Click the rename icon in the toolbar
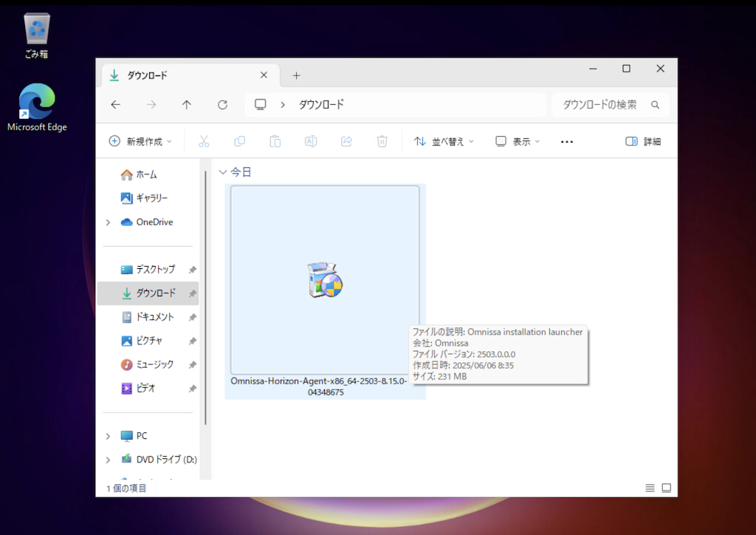The width and height of the screenshot is (756, 535). pos(311,141)
